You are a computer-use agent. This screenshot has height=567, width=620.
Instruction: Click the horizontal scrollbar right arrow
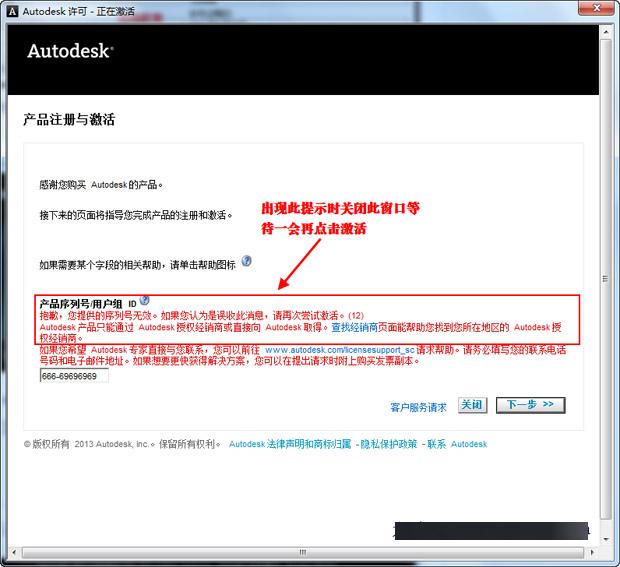tap(592, 552)
